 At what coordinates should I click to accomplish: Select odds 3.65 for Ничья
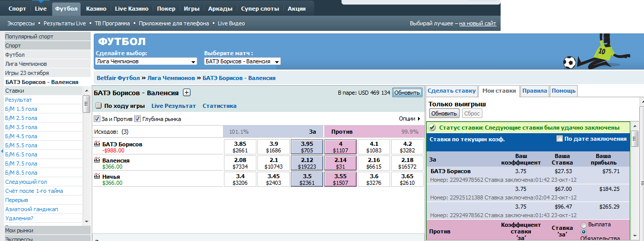pyautogui.click(x=407, y=179)
